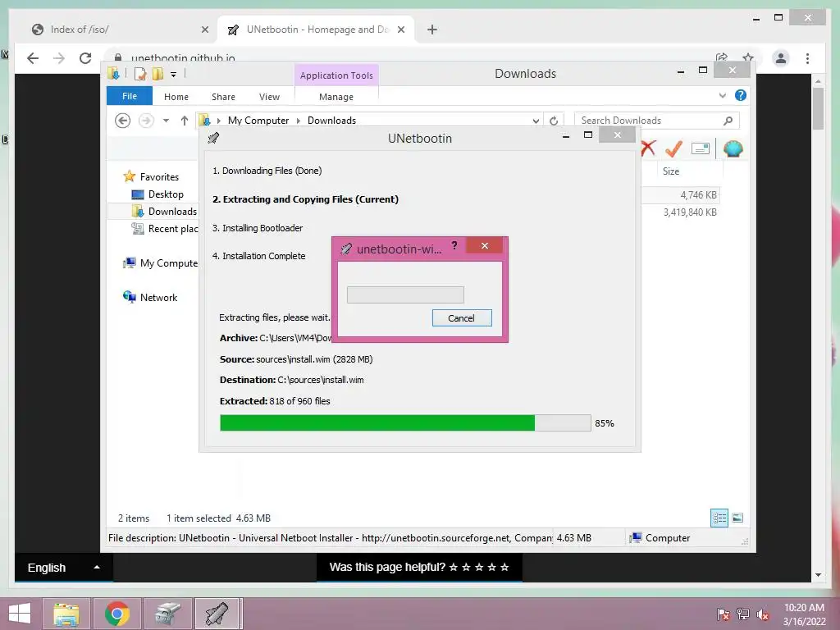Open File Explorer from the taskbar
The width and height of the screenshot is (840, 630).
[x=66, y=614]
